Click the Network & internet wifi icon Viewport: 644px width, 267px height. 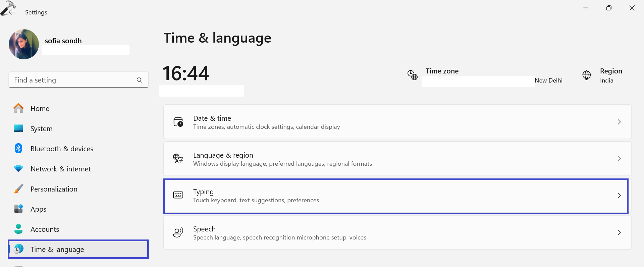(x=18, y=169)
